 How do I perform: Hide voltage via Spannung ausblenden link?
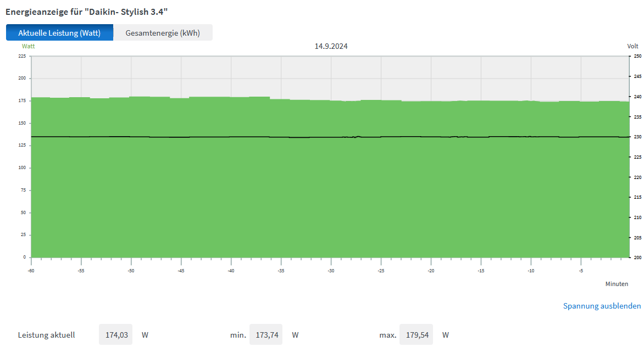click(x=602, y=306)
